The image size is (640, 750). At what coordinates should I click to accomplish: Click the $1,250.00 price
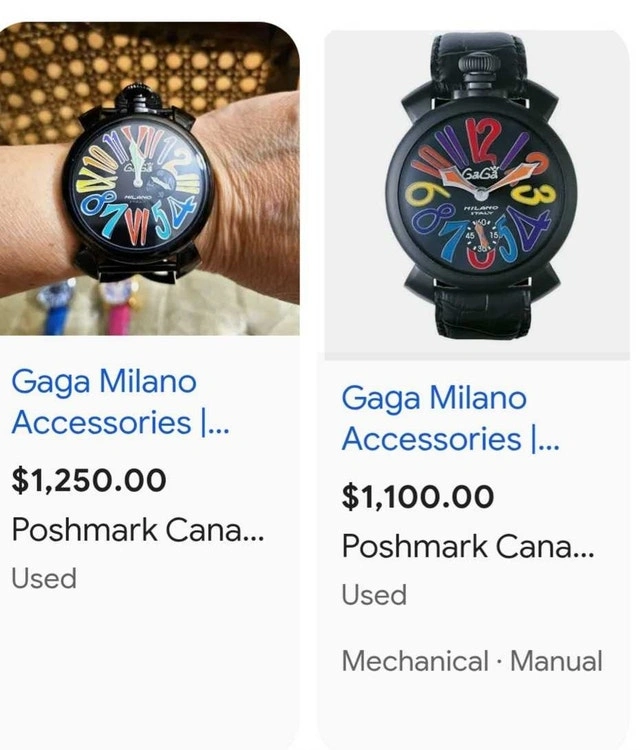pyautogui.click(x=89, y=480)
